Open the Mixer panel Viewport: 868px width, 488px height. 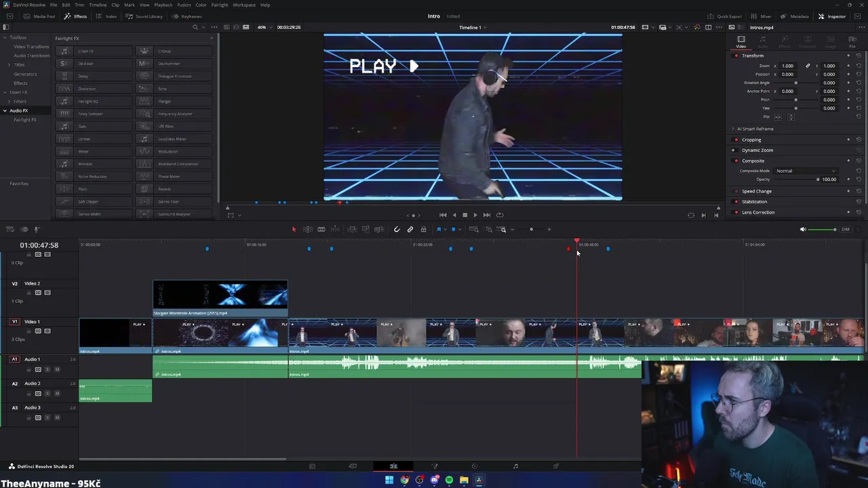tap(761, 16)
